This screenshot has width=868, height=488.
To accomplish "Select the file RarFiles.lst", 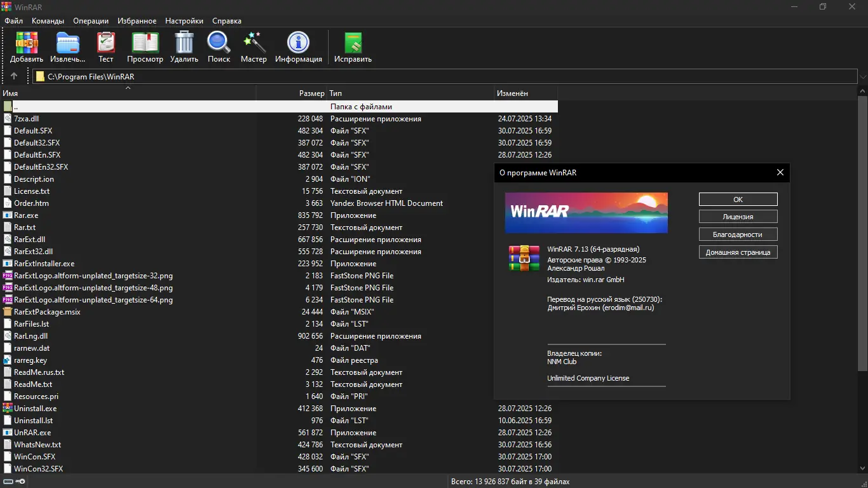I will pos(31,324).
